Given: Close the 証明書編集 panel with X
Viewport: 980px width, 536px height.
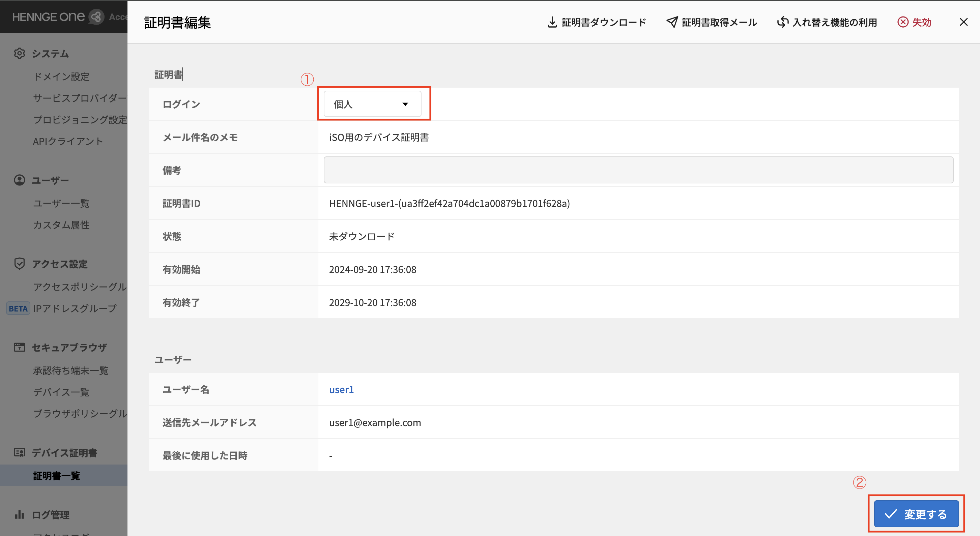Looking at the screenshot, I should pyautogui.click(x=963, y=22).
